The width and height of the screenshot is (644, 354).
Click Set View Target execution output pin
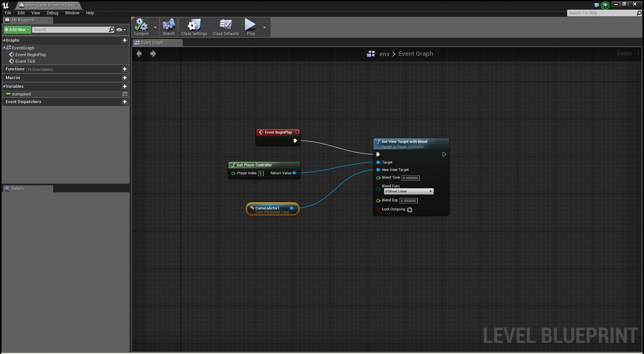444,155
